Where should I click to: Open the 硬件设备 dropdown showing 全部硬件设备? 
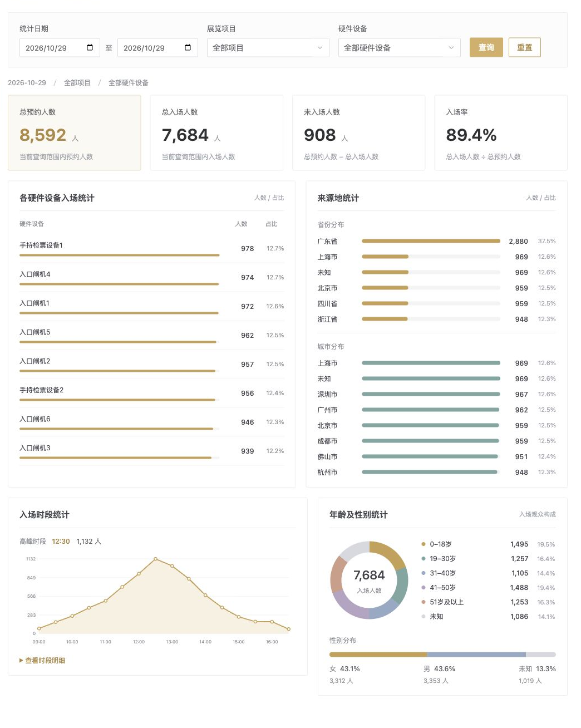[x=399, y=48]
